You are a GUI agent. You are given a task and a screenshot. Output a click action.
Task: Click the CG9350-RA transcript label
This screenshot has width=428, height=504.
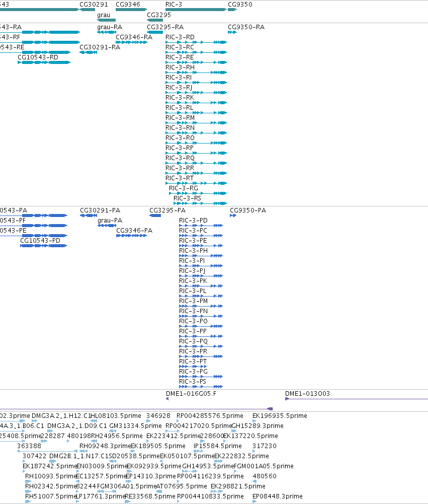(246, 27)
